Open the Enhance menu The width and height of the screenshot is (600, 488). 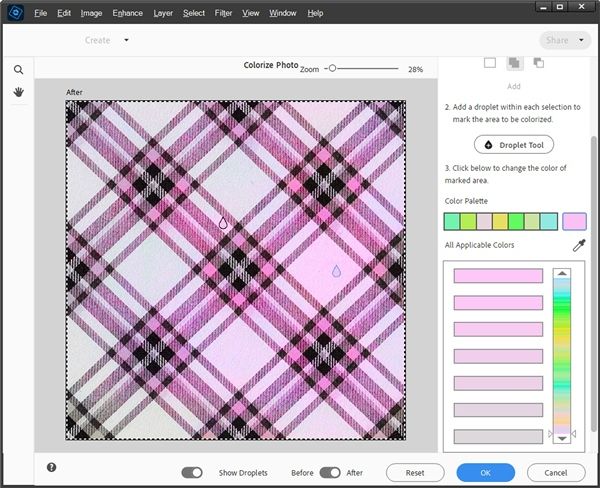point(127,13)
